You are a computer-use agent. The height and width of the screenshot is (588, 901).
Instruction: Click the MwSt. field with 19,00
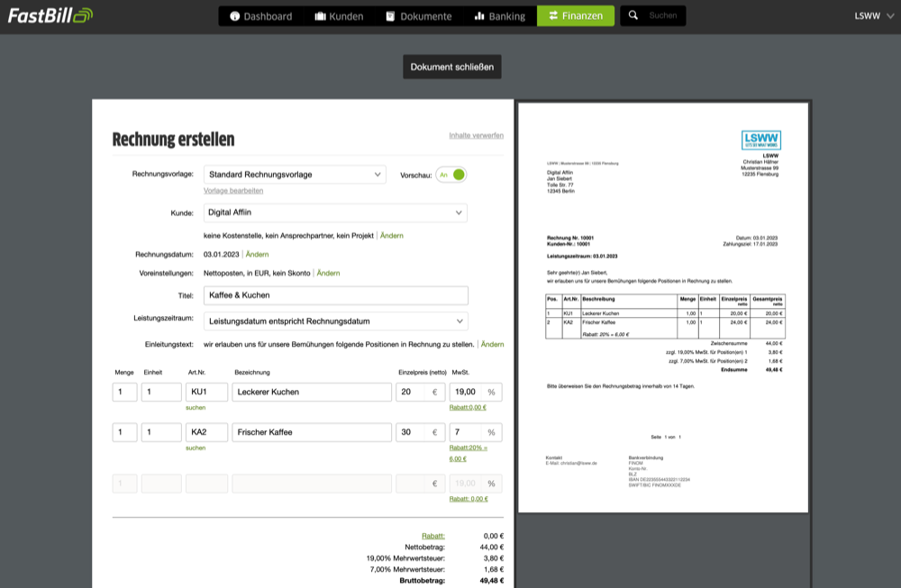476,393
